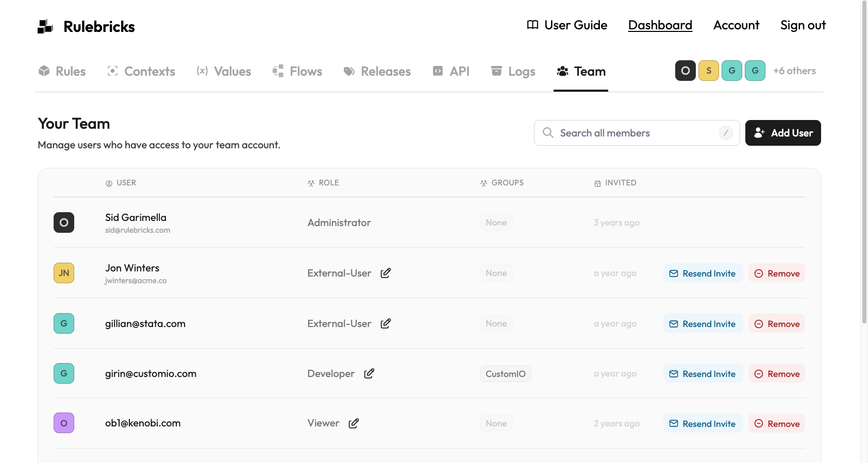Open the Logs tab
Screen dimensions: 868x463
point(513,71)
